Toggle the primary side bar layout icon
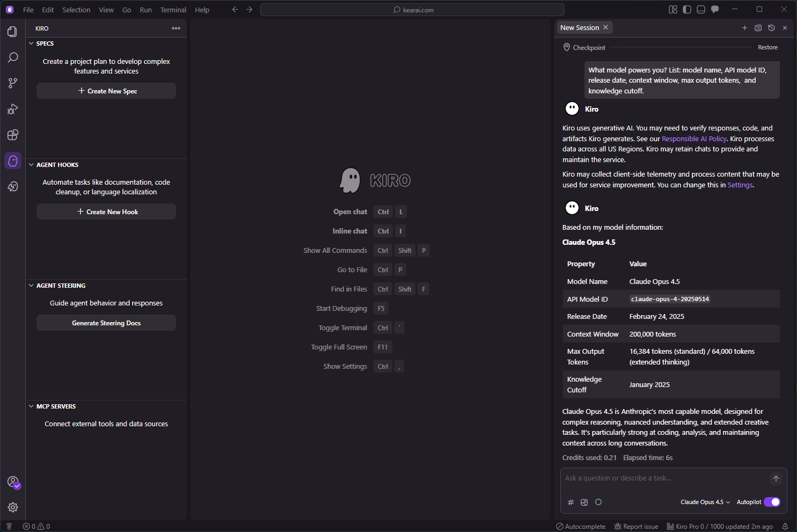The height and width of the screenshot is (532, 797). tap(687, 10)
